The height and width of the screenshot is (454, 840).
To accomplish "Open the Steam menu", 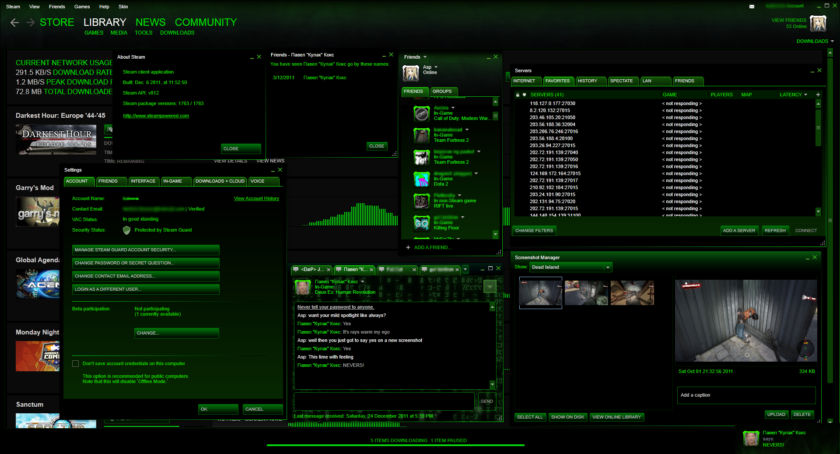I will 13,6.
